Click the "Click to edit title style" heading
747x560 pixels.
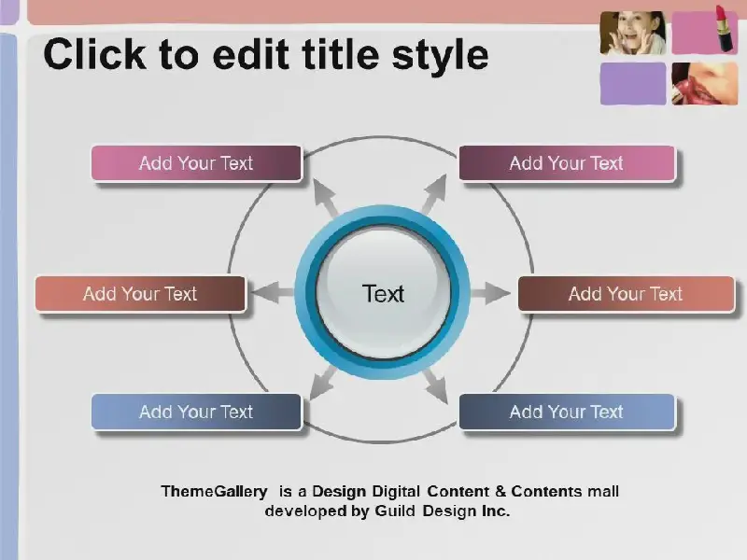(x=266, y=54)
